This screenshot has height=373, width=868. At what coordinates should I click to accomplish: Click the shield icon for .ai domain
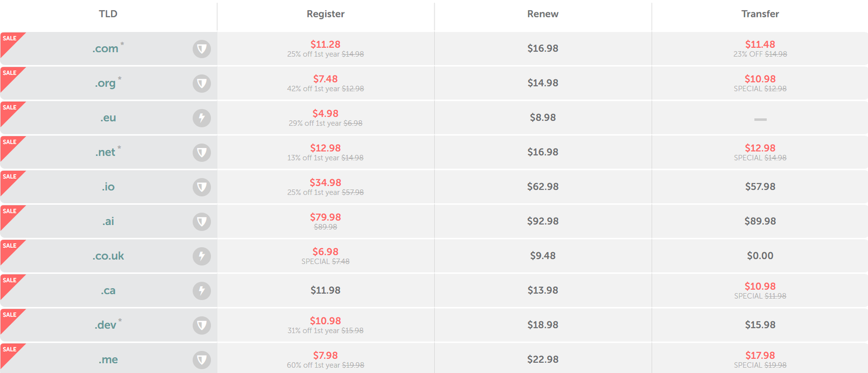coord(202,221)
